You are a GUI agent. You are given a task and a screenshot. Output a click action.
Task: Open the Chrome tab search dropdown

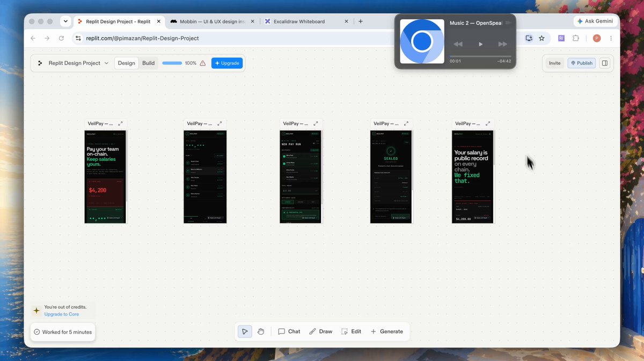[x=65, y=21]
